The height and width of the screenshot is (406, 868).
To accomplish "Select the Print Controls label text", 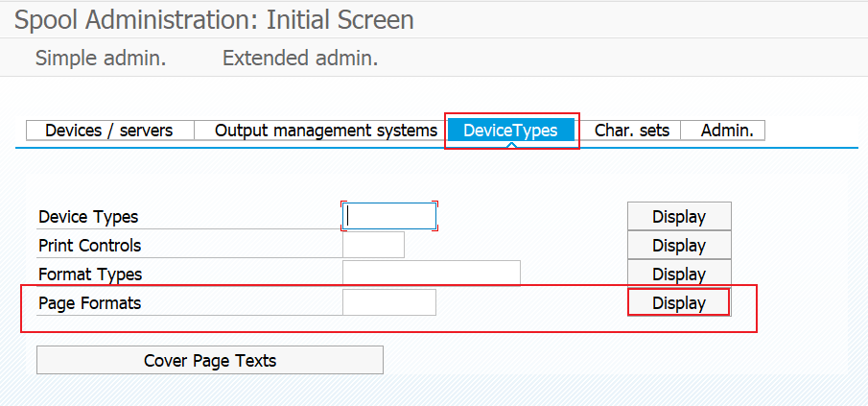I will click(x=90, y=246).
